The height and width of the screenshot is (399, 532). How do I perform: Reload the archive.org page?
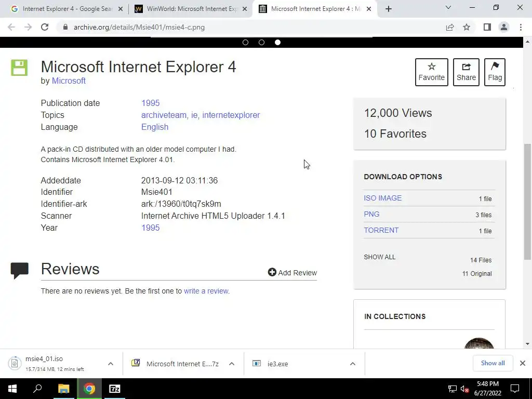click(x=45, y=27)
